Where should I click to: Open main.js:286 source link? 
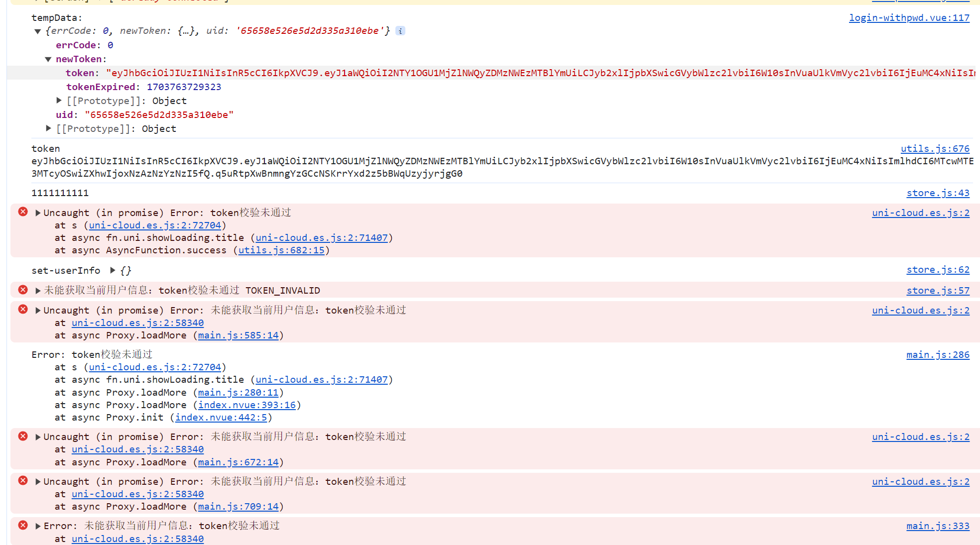coord(938,355)
